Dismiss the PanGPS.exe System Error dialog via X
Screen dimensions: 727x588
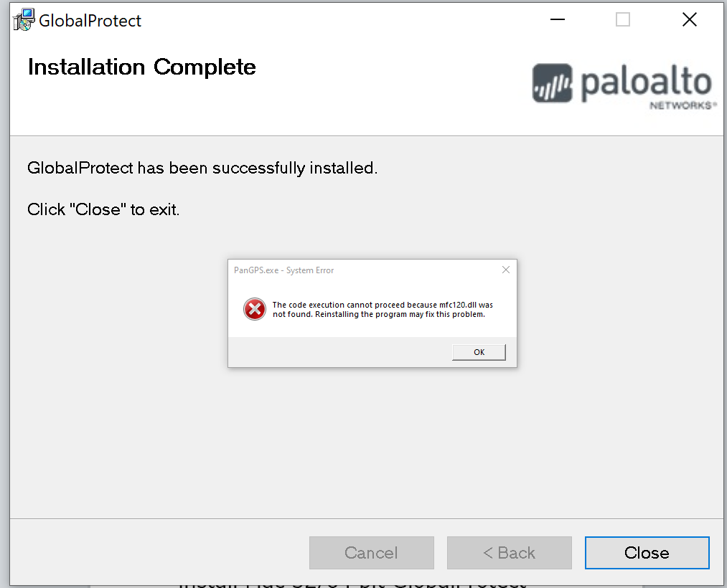[506, 270]
